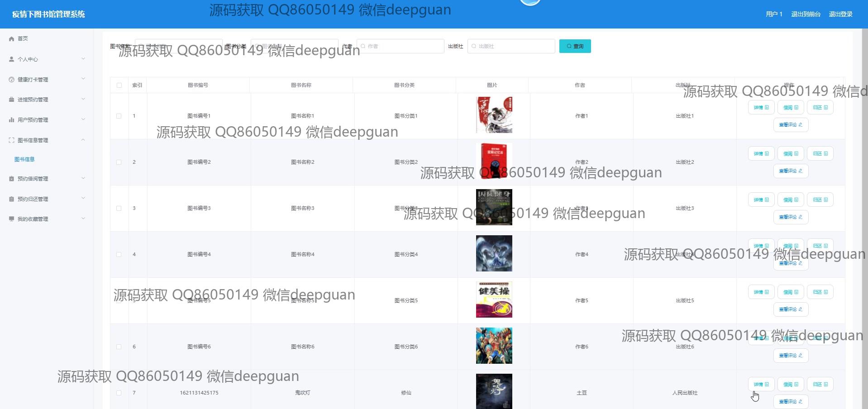The image size is (868, 409).
Task: Click 查看评论 for 图书名称1
Action: 791,125
